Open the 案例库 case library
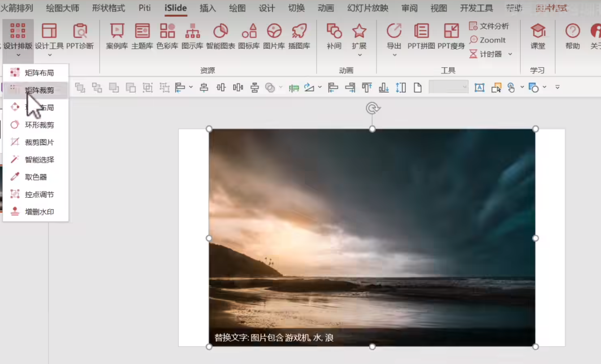The height and width of the screenshot is (364, 601). point(117,37)
